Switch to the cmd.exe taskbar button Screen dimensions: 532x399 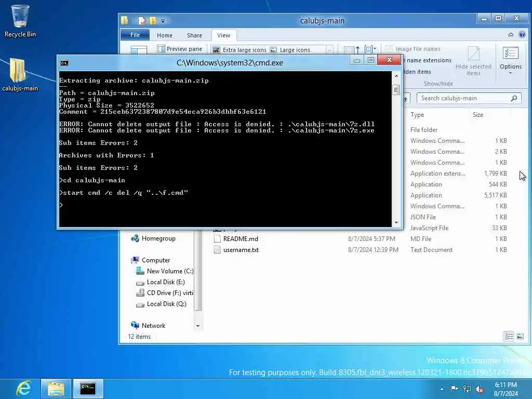pos(88,389)
